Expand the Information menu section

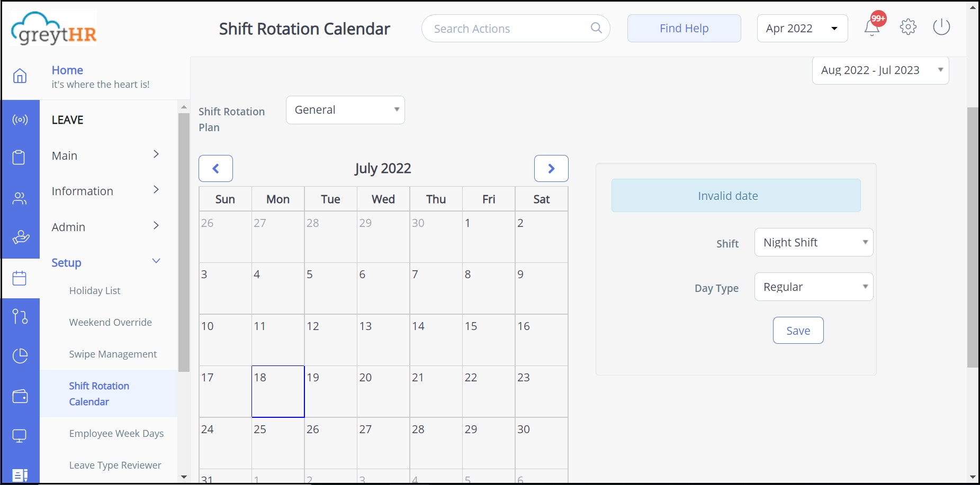105,191
